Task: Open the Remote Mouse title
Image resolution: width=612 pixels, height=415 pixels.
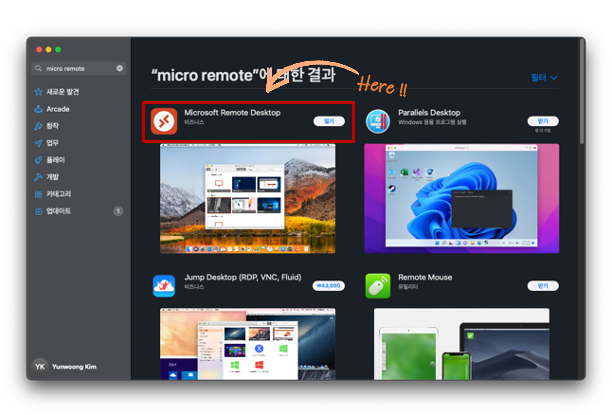Action: click(x=425, y=277)
